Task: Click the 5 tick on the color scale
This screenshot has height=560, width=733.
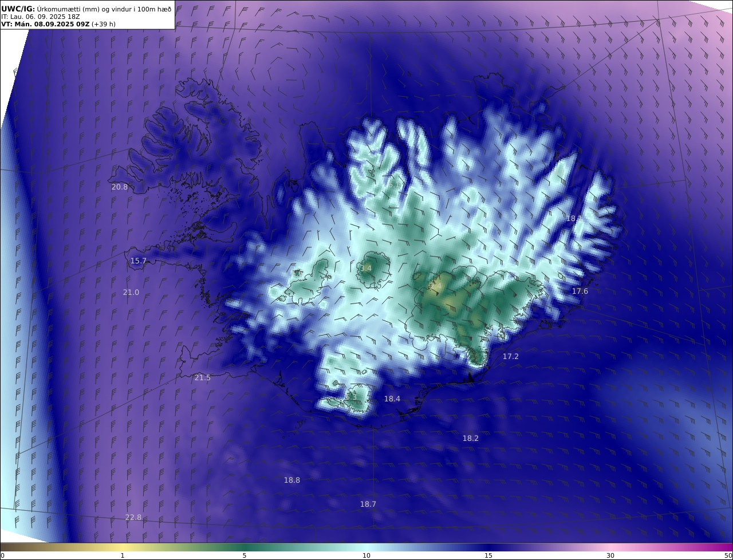Action: [x=245, y=555]
